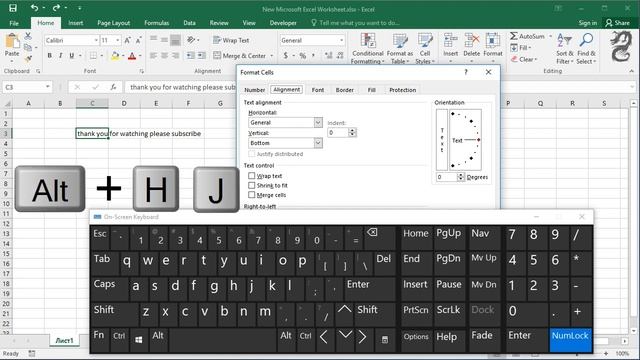
Task: Adjust Indent spinner arrows
Action: (352, 133)
